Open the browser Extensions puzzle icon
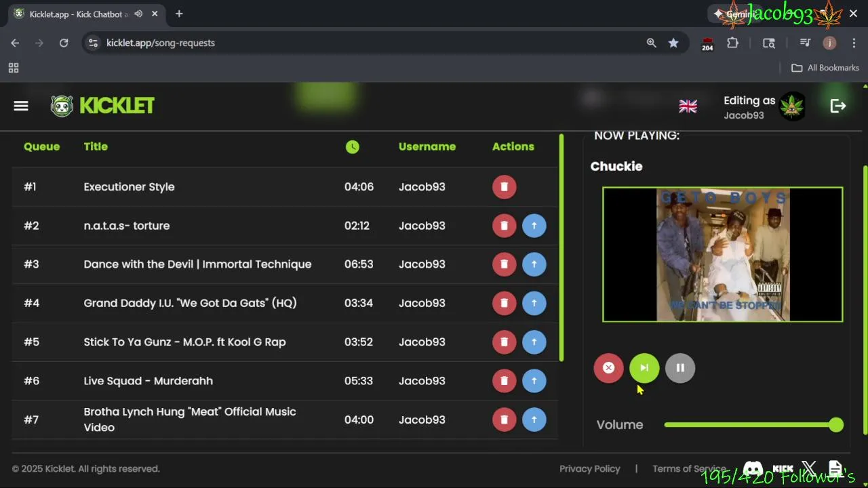Image resolution: width=868 pixels, height=488 pixels. (x=732, y=43)
